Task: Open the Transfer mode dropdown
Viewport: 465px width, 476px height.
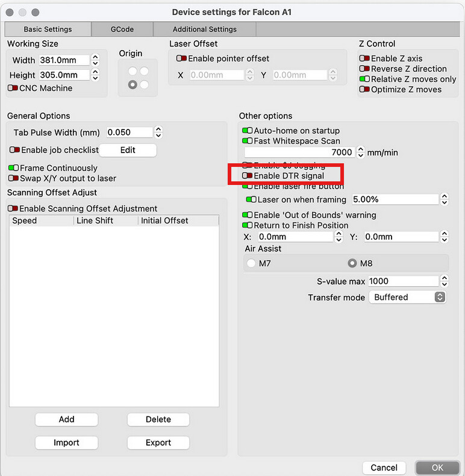Action: point(408,297)
